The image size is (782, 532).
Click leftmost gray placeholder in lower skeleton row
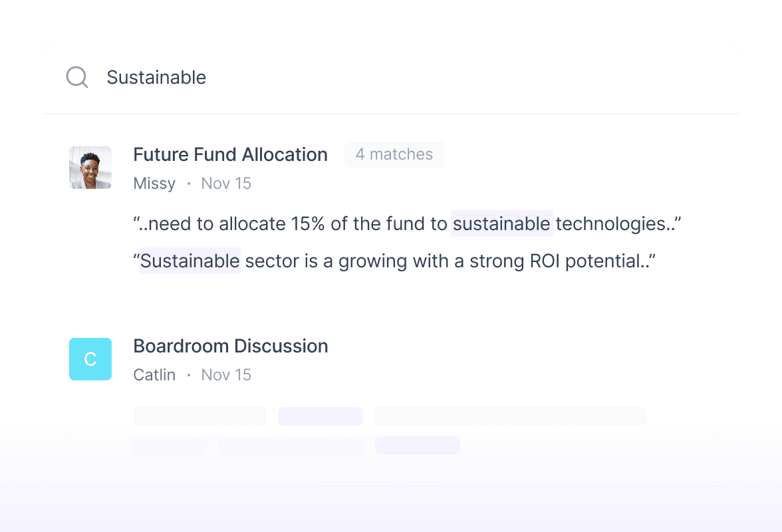pyautogui.click(x=170, y=446)
